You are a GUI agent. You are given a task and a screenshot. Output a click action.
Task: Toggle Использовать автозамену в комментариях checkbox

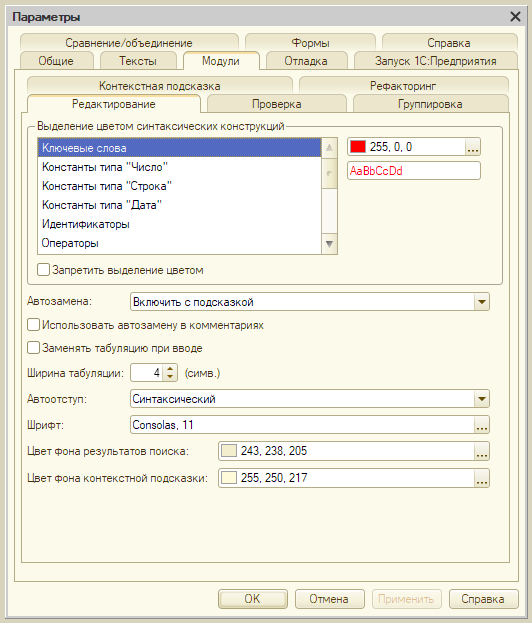pos(33,325)
